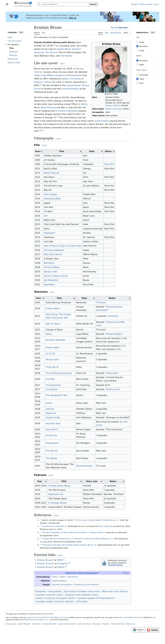The image size is (165, 644).
Task: Hide the Authority control databases box
Action: tap(126, 573)
